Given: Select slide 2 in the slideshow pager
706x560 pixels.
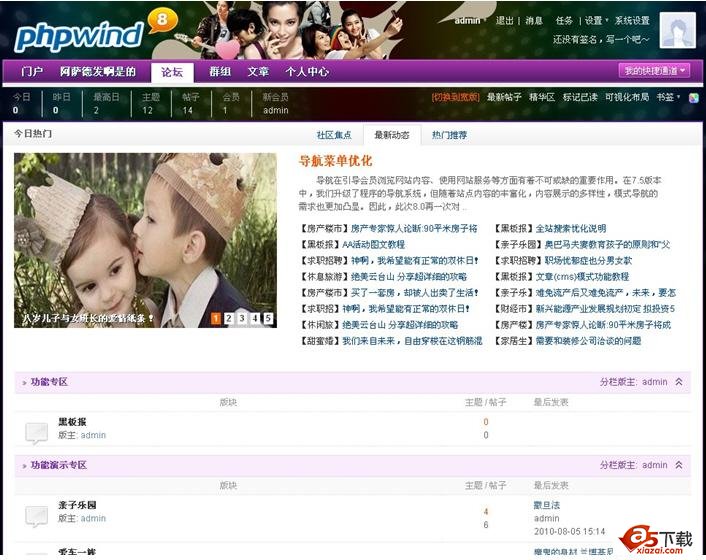Looking at the screenshot, I should coord(229,318).
